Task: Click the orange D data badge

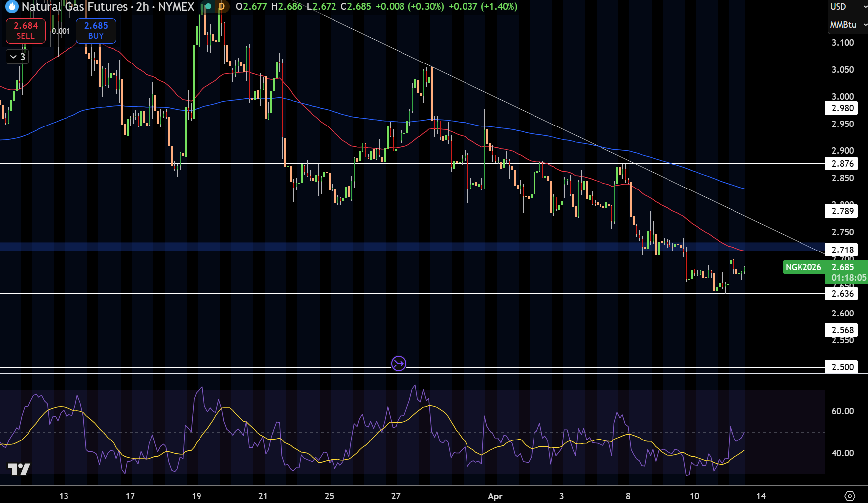Action: [222, 7]
